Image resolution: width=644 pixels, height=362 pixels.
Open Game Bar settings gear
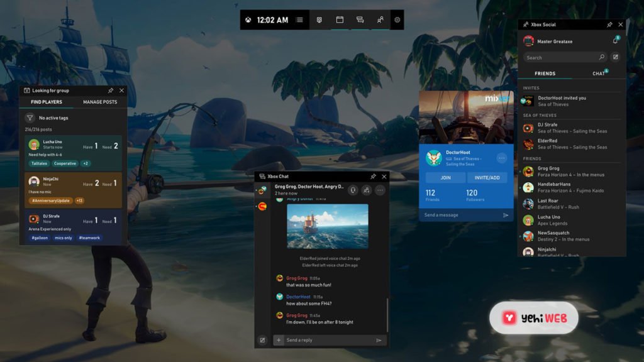[x=397, y=20]
